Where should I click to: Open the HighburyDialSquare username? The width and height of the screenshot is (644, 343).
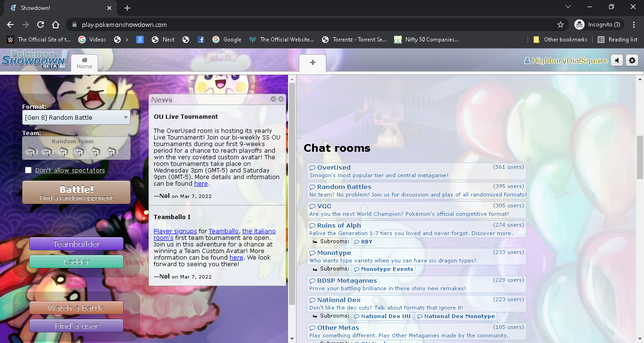566,61
